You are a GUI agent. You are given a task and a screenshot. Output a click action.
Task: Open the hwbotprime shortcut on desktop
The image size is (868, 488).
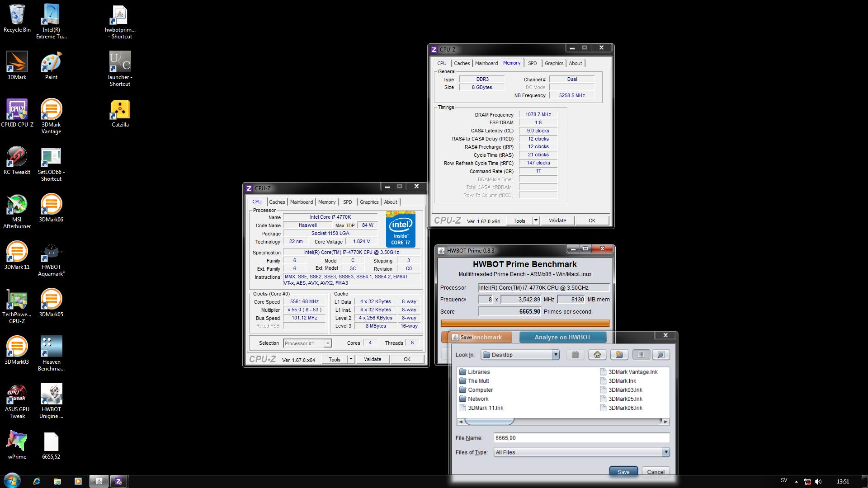tap(120, 21)
